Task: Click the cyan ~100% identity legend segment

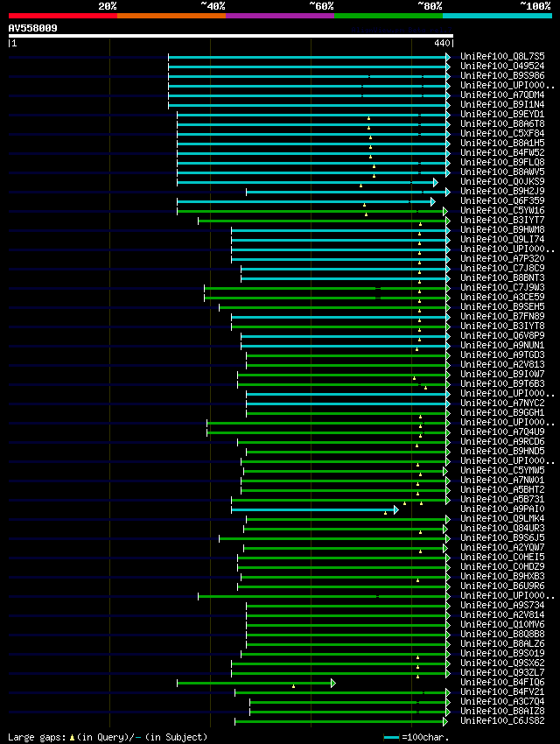Action: tap(497, 16)
